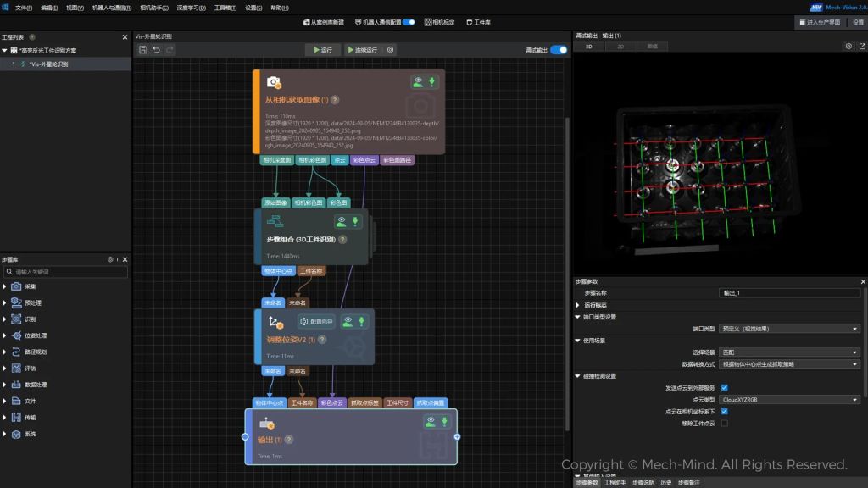Switch to the 历史 tab at bottom
The width and height of the screenshot is (868, 488).
(x=666, y=482)
